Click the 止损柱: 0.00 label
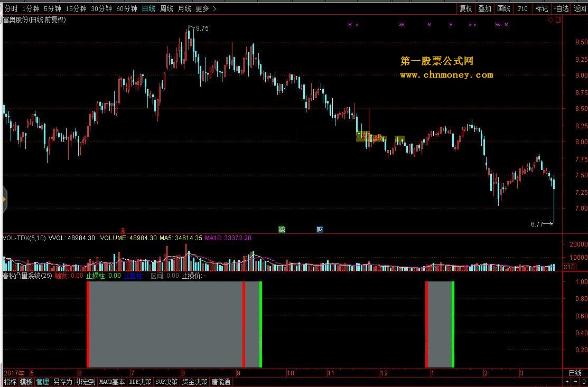 104,276
